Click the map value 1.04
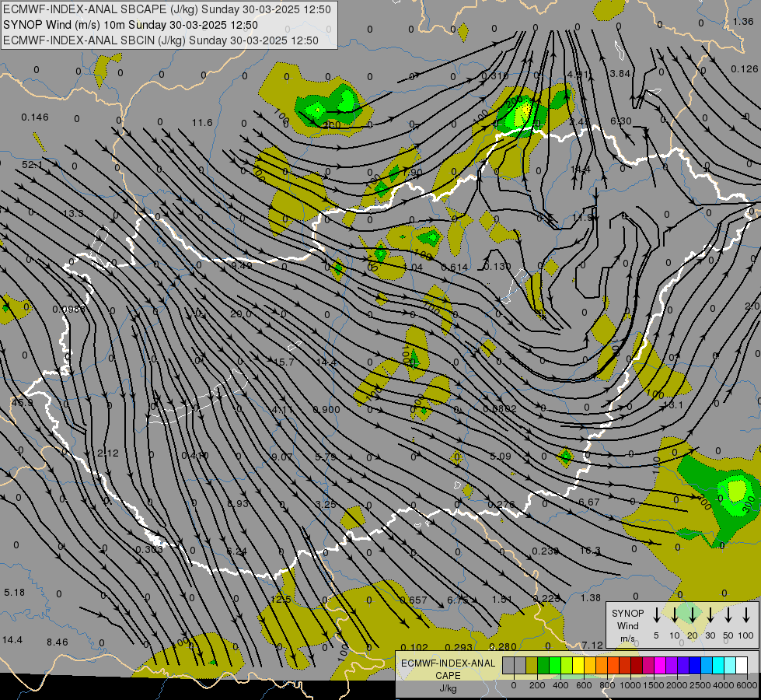This screenshot has width=761, height=700. pos(413,268)
